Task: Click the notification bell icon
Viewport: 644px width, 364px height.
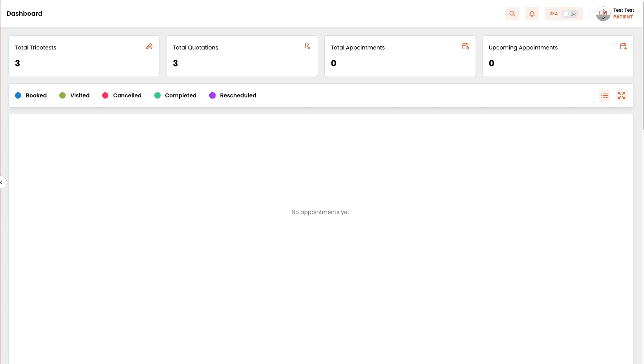Action: (x=532, y=14)
